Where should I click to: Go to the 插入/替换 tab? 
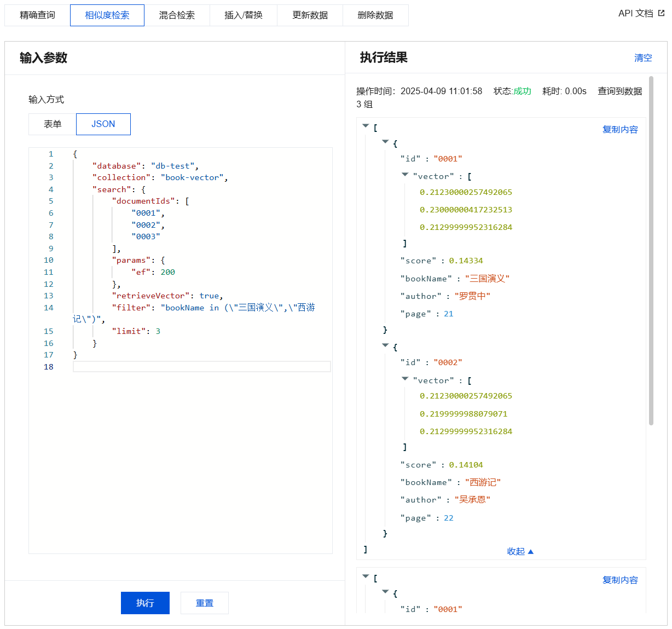tap(244, 15)
